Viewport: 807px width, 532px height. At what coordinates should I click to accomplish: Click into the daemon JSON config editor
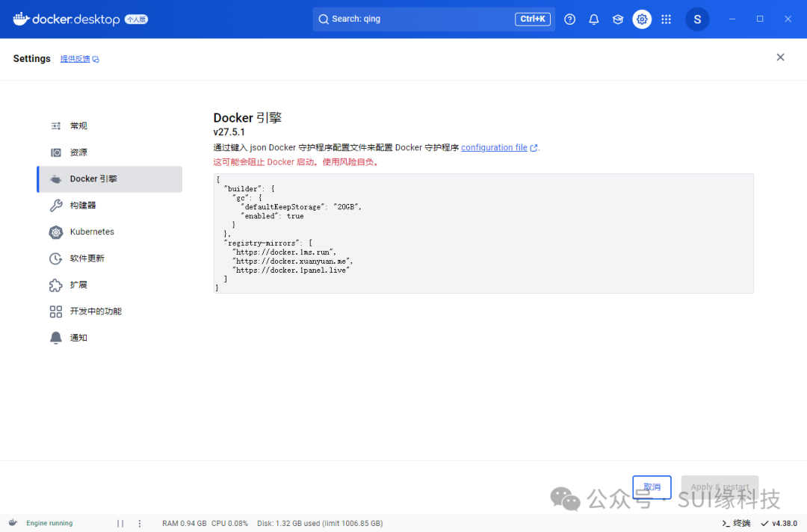(483, 234)
